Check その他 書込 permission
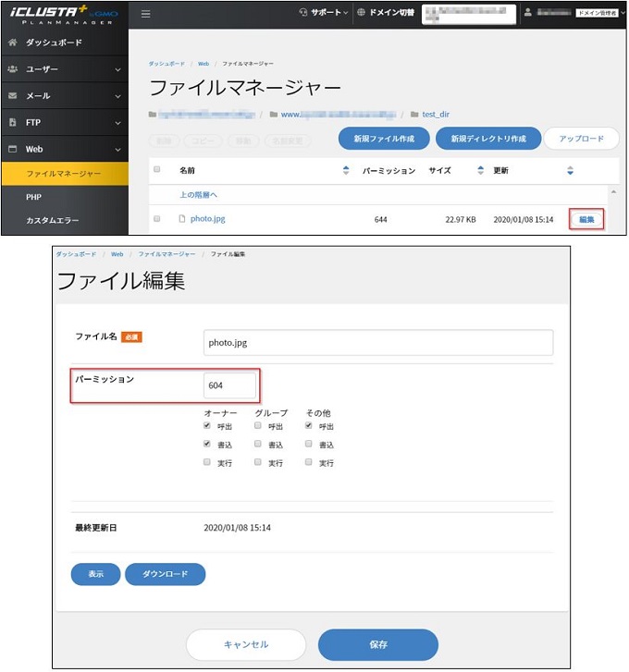Image resolution: width=629 pixels, height=672 pixels. 308,444
